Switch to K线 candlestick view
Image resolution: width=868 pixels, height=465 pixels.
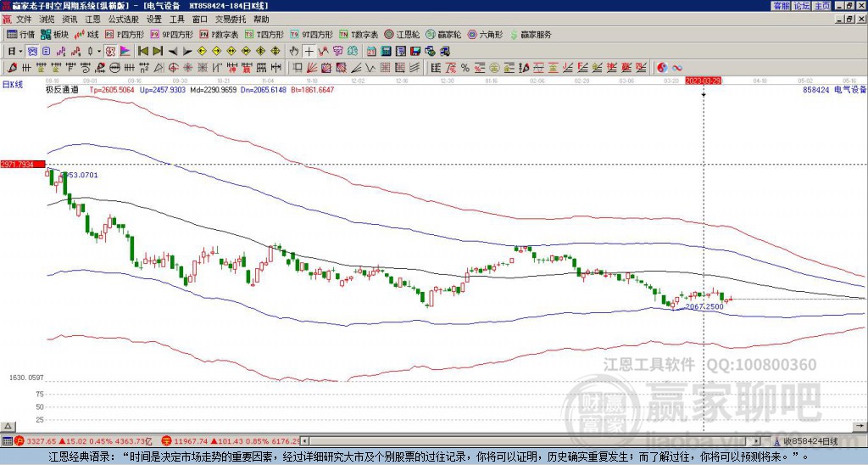coord(86,34)
